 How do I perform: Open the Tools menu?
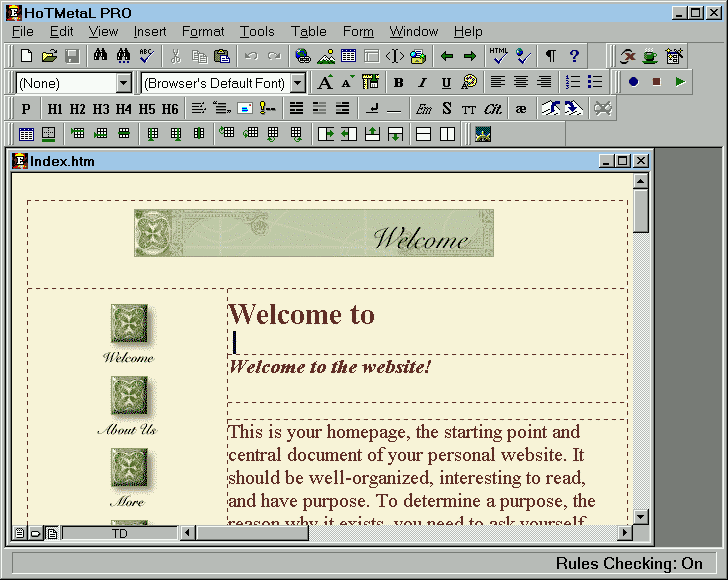pos(257,32)
